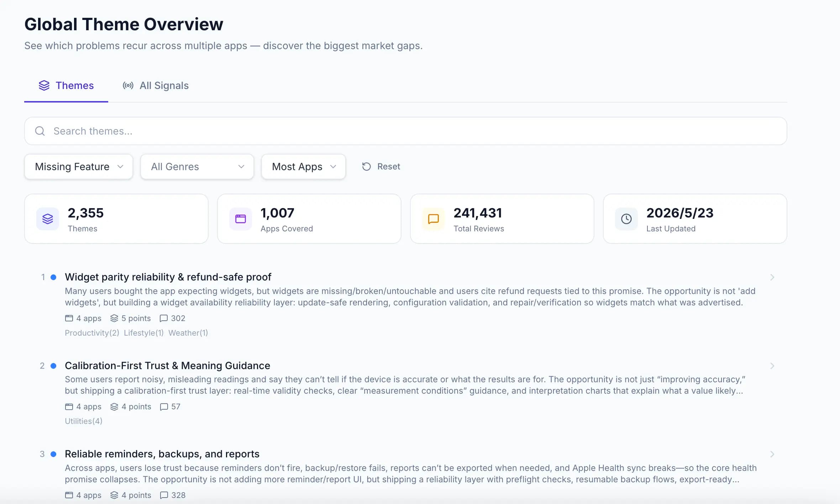This screenshot has width=840, height=504.
Task: Click the Total Reviews chat bubble icon
Action: pyautogui.click(x=433, y=219)
